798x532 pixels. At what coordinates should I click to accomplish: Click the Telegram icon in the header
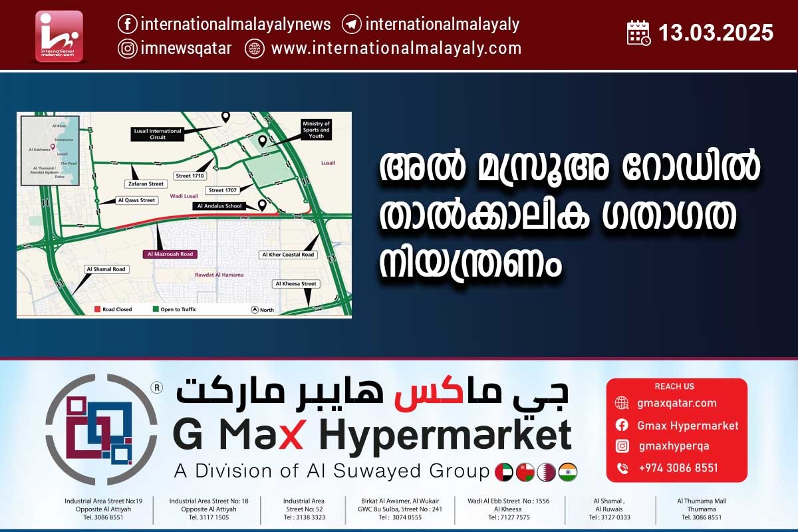tap(351, 25)
